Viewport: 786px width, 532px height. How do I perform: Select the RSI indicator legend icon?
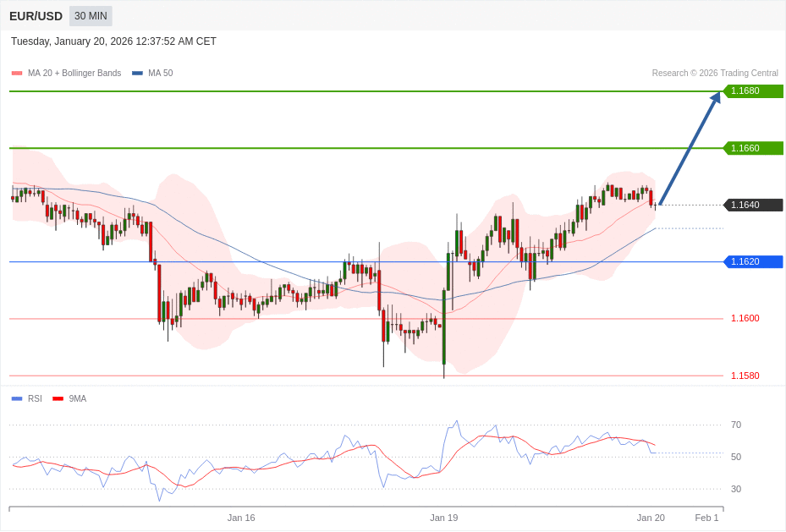pyautogui.click(x=15, y=398)
